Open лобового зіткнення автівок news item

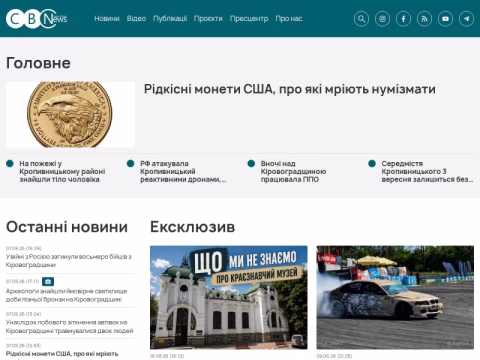pyautogui.click(x=70, y=327)
